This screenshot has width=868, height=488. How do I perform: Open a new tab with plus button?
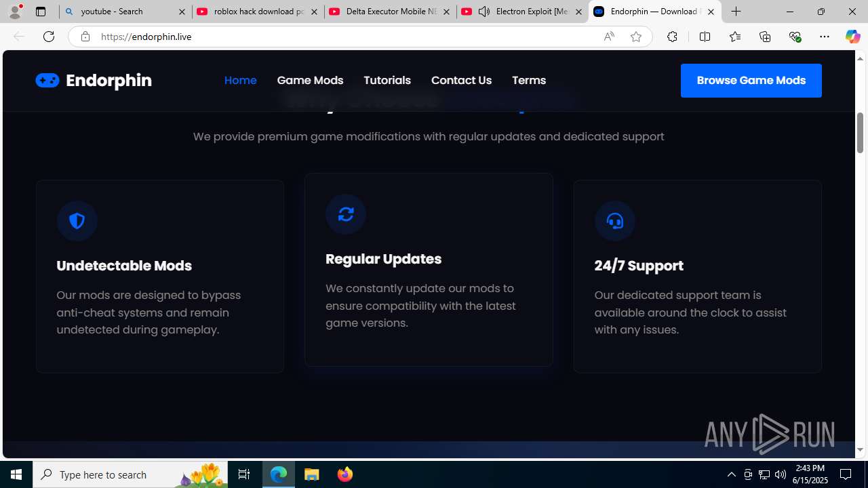[x=736, y=12]
